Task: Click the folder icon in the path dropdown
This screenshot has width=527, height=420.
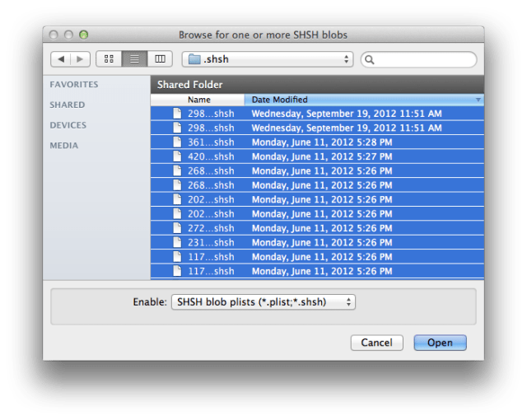Action: coord(194,59)
